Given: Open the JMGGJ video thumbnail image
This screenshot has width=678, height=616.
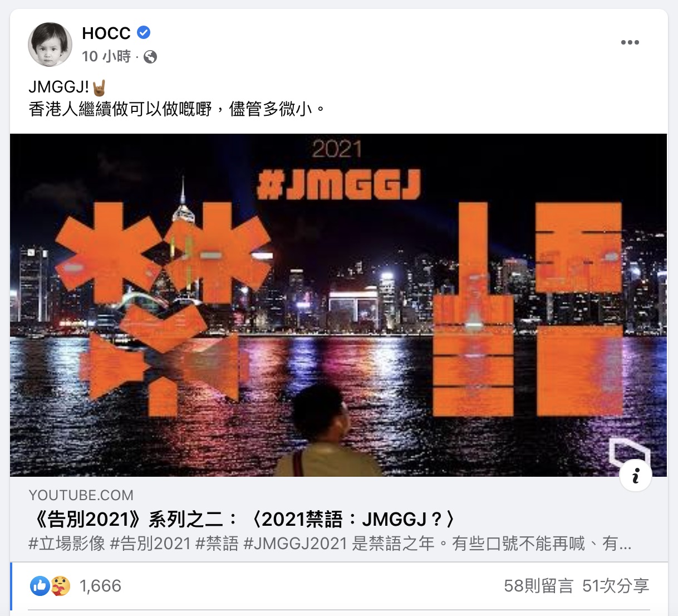Looking at the screenshot, I should 338,305.
